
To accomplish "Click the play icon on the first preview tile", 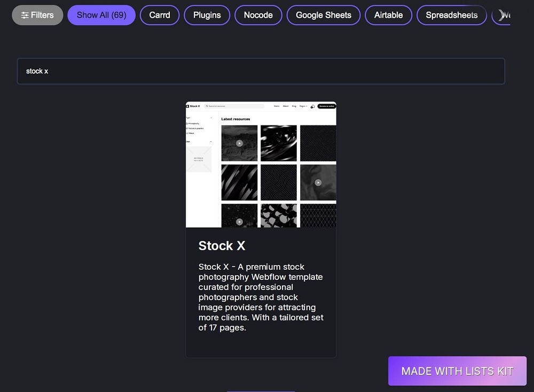I will point(239,143).
